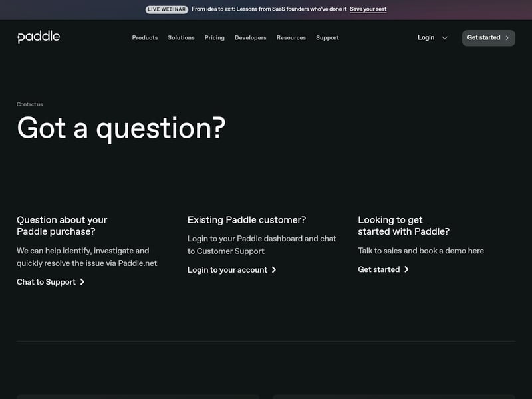The width and height of the screenshot is (532, 399).
Task: Click the chevron in header Get started button
Action: [507, 38]
